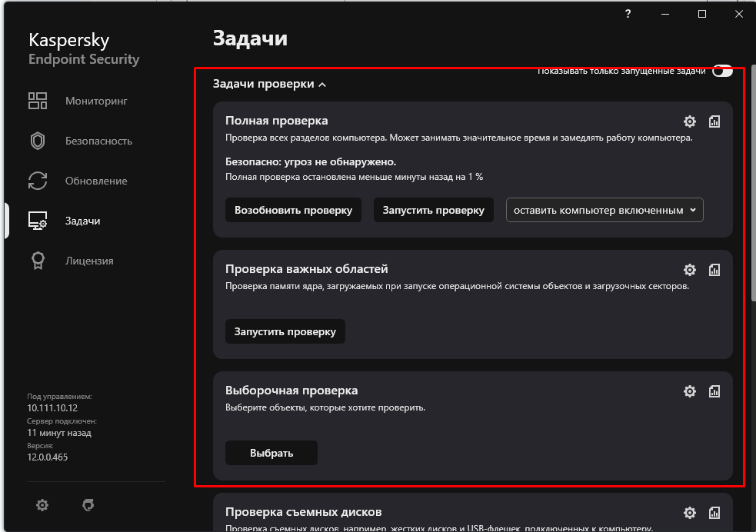Open the help question mark

pos(628,14)
